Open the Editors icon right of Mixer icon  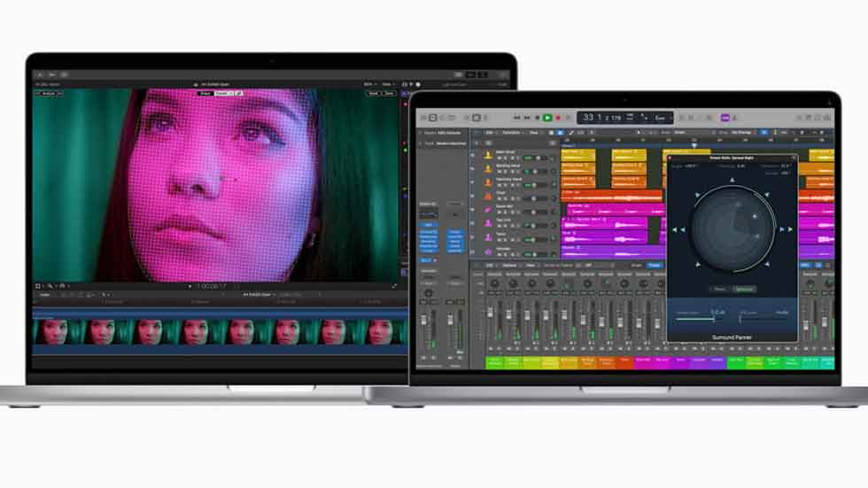click(486, 118)
